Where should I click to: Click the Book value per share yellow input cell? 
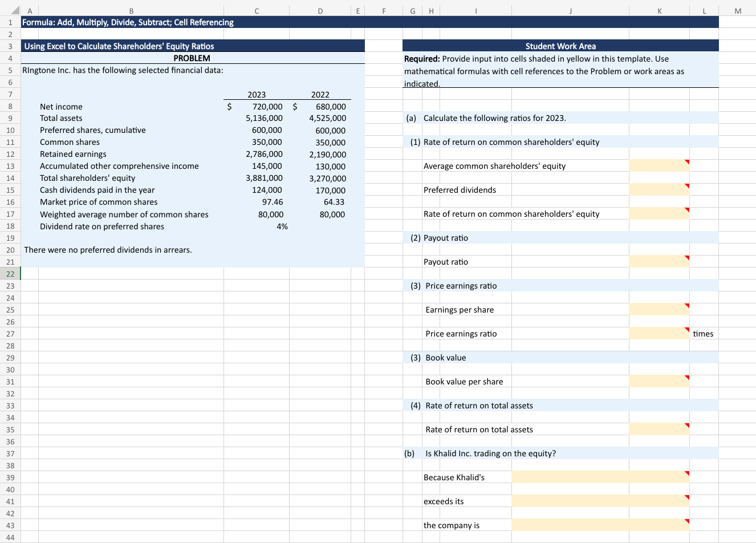tap(659, 382)
